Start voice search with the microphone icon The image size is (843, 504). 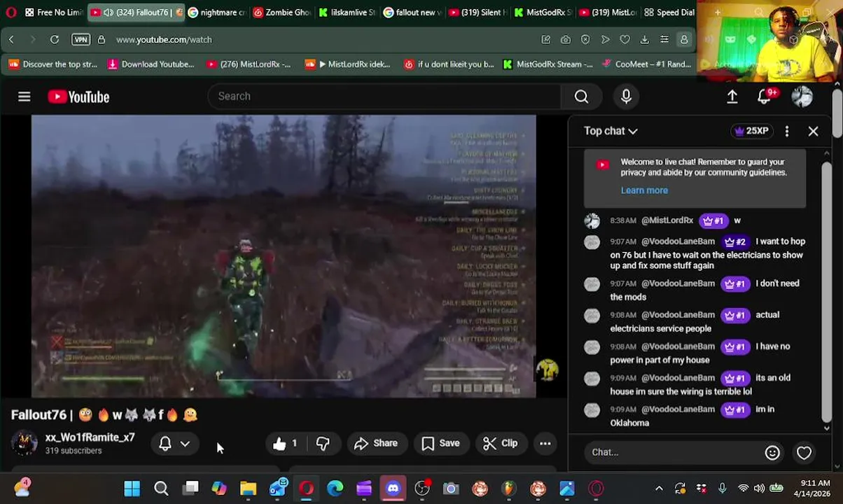[626, 97]
